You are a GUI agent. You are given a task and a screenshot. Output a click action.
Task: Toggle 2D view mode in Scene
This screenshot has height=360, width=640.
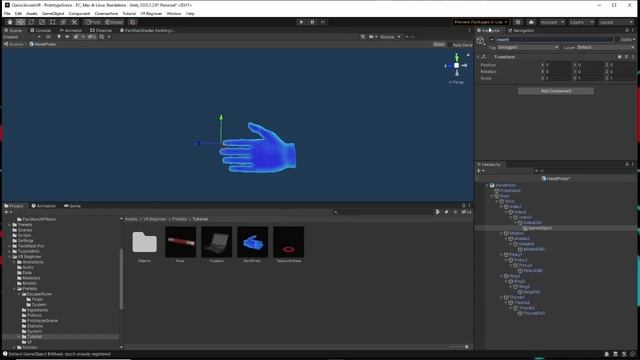tap(48, 37)
